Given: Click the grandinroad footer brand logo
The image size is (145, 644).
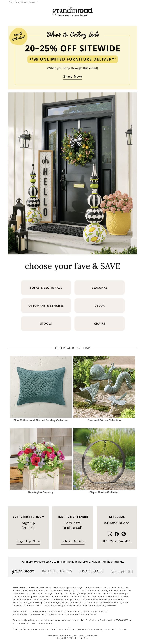Looking at the screenshot, I should click(23, 571).
